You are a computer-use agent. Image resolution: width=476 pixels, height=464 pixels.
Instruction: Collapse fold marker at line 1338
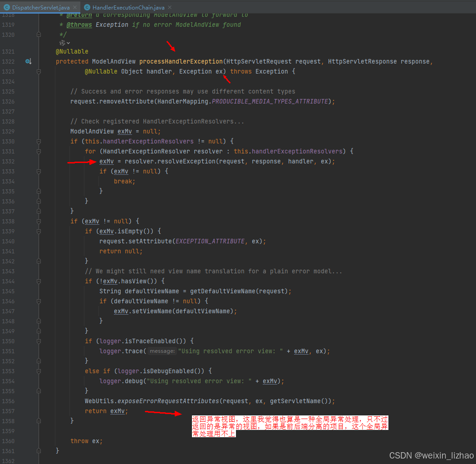click(39, 222)
